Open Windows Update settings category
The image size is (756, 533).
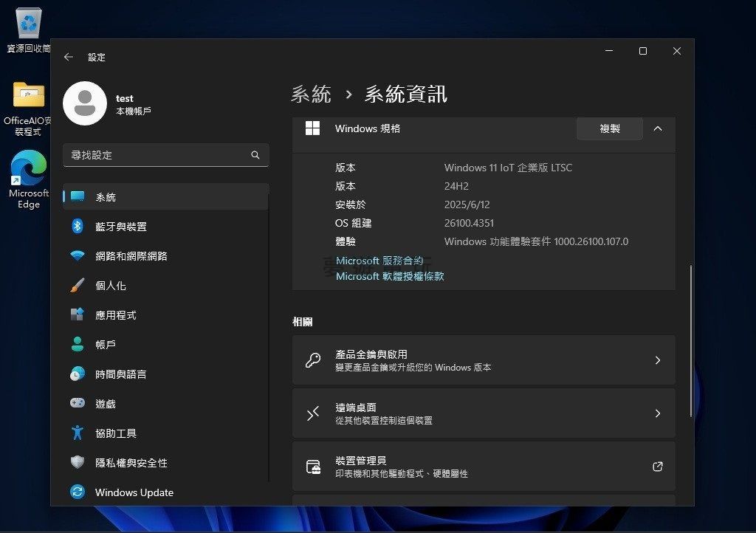165,492
